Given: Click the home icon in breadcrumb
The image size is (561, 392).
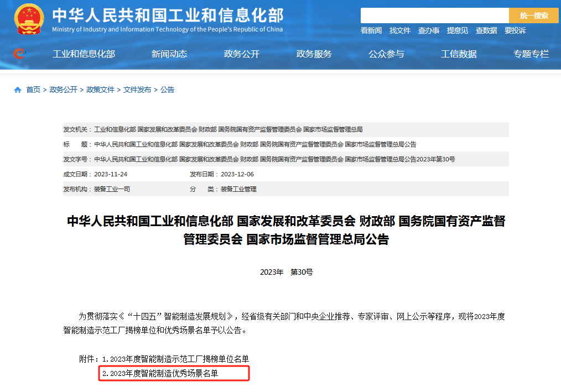Looking at the screenshot, I should coord(18,90).
